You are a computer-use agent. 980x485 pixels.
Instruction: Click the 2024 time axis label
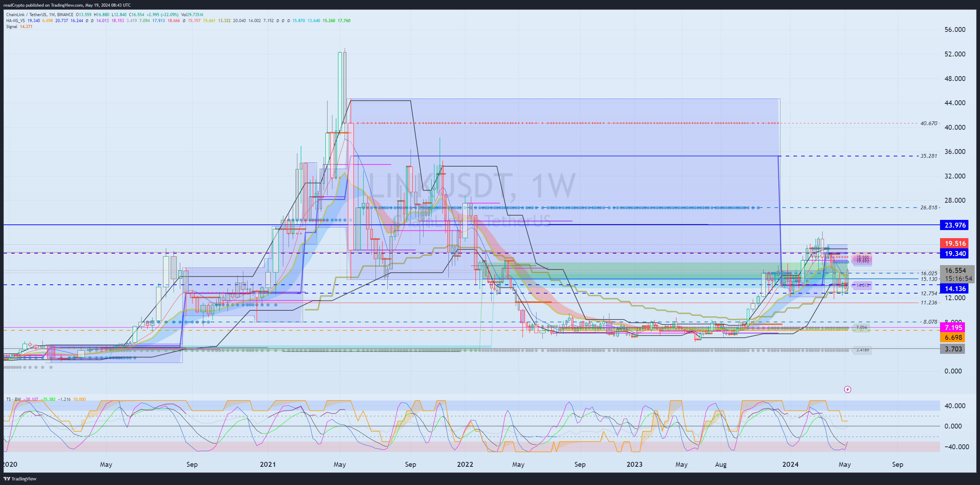pos(790,464)
